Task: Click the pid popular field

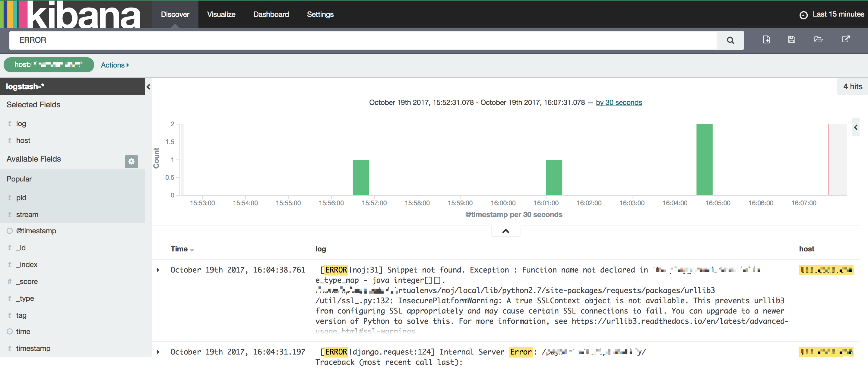Action: tap(21, 198)
